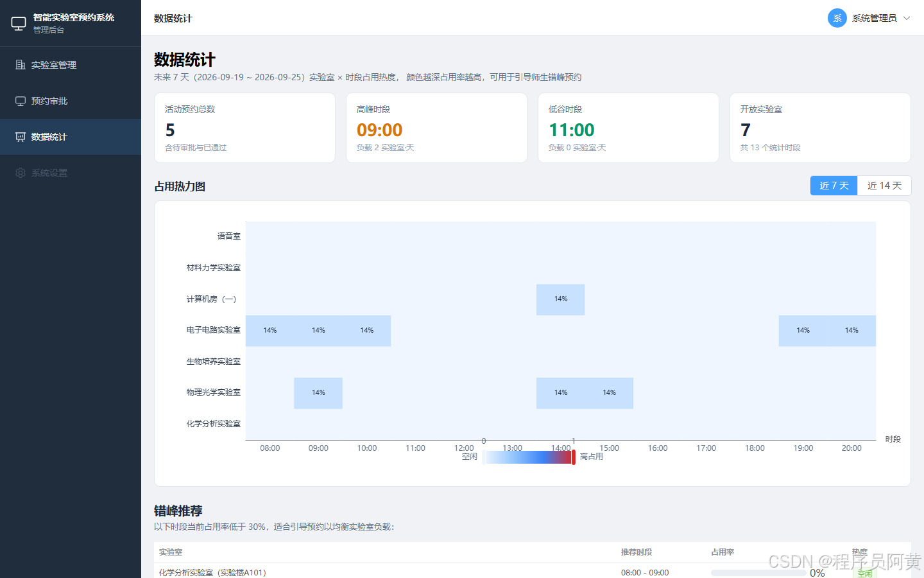Viewport: 924px width, 578px height.
Task: Switch heatmap to 近 7 天
Action: coord(834,186)
